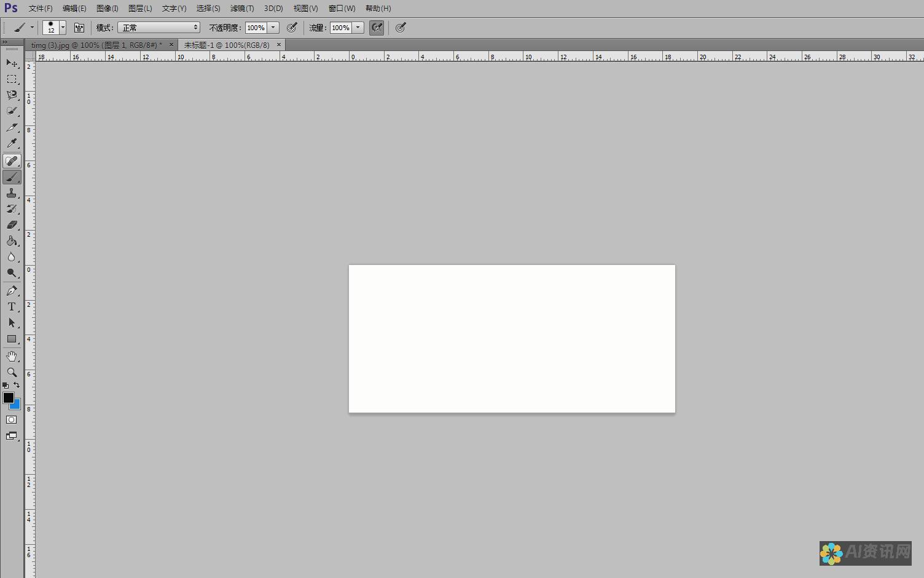Change screen mode button in toolbox
Screen dimensions: 924x578
click(12, 435)
